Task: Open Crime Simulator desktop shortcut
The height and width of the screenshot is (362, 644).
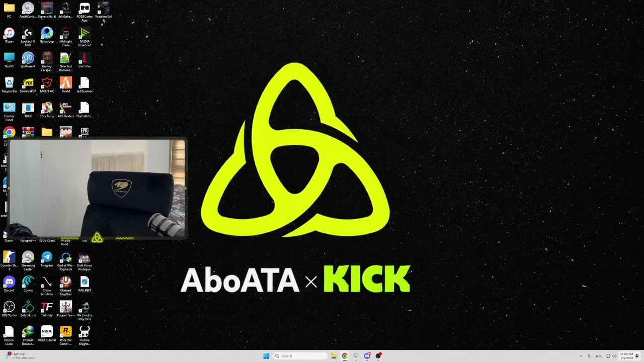Action: 47,286
